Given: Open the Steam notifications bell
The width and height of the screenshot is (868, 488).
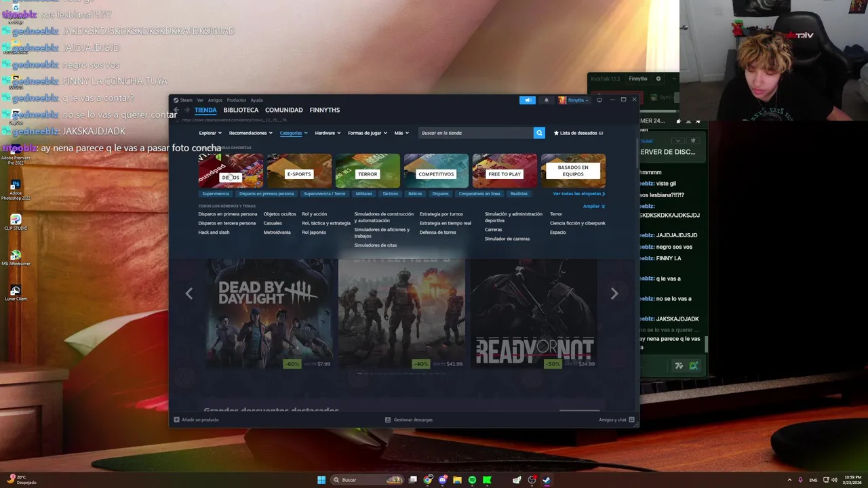Looking at the screenshot, I should pyautogui.click(x=547, y=100).
